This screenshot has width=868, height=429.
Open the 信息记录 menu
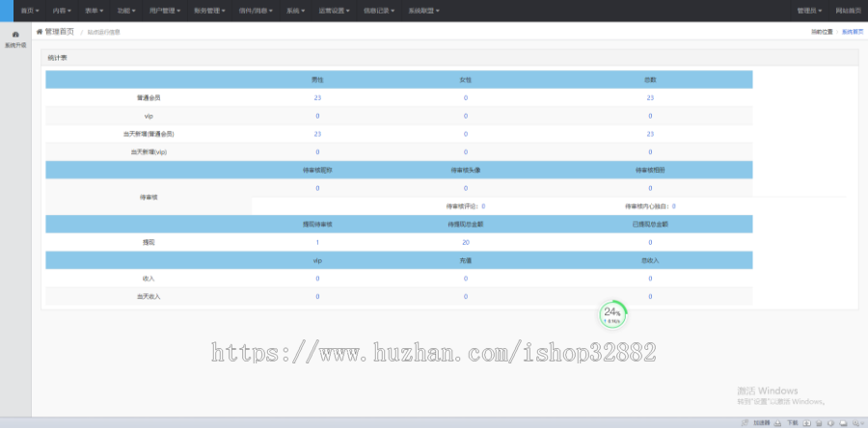379,11
